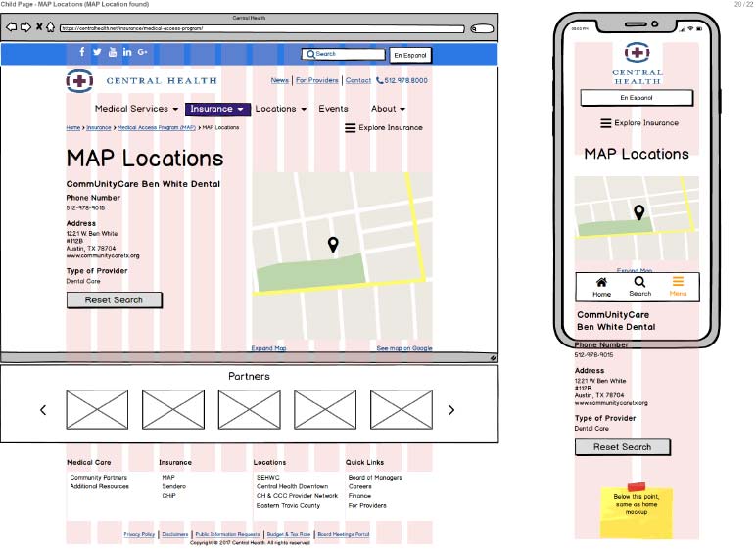Click the Community Partners footer link

click(99, 478)
